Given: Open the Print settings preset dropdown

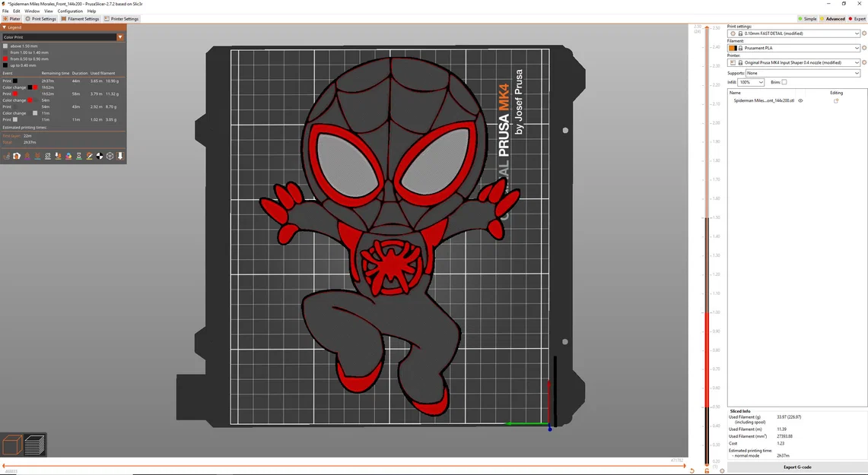Looking at the screenshot, I should tap(793, 33).
